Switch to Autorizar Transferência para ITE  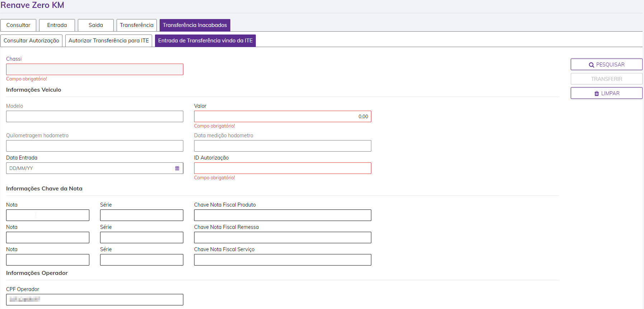tap(109, 41)
